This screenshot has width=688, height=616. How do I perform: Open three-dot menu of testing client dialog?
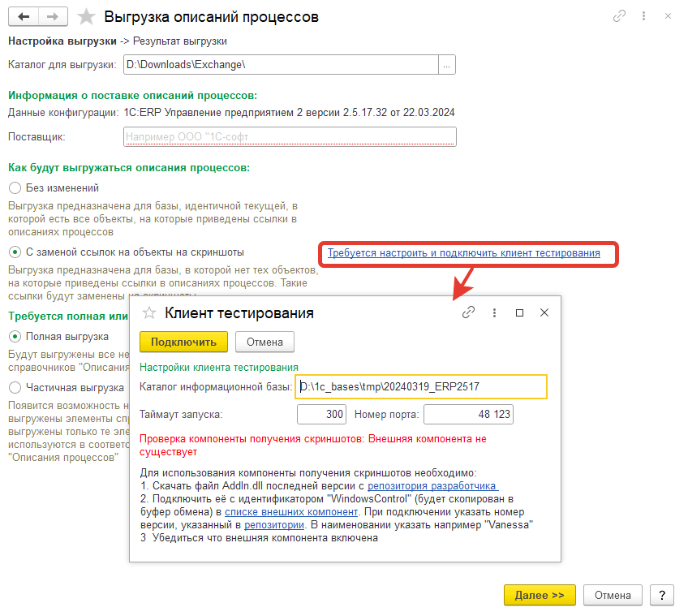click(495, 312)
